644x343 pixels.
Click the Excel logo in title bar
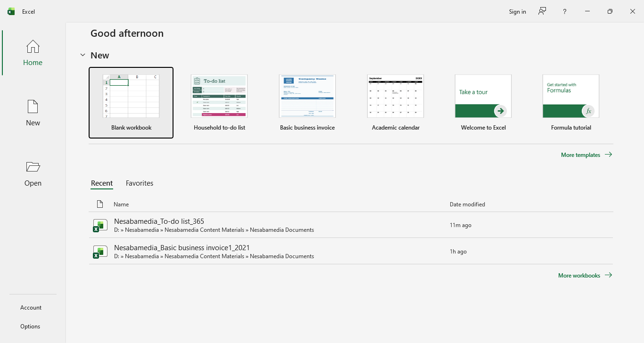click(11, 11)
